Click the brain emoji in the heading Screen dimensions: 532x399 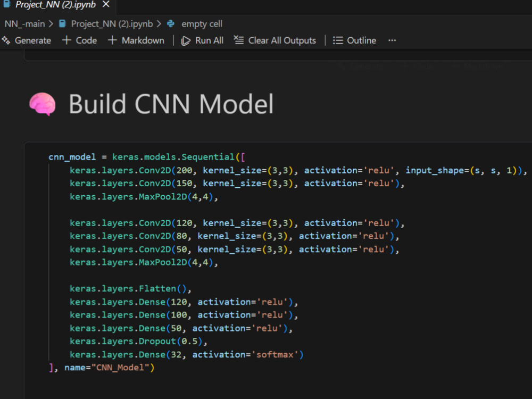(43, 104)
